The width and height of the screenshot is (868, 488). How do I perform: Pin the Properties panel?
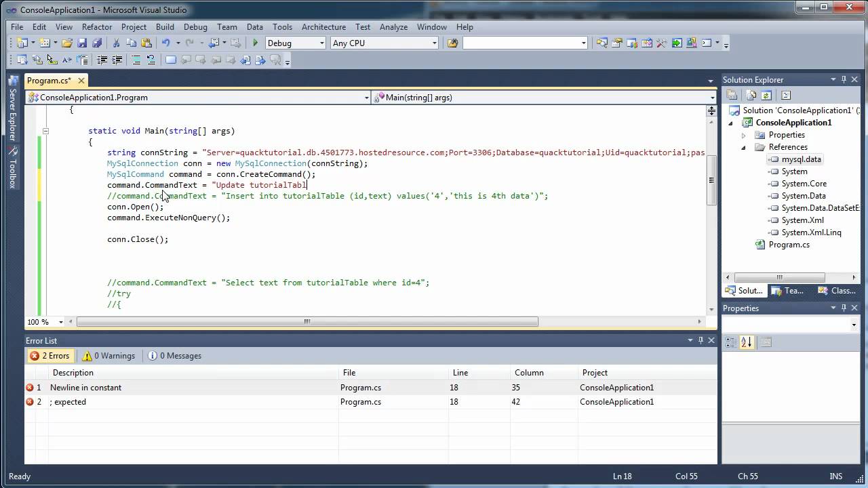coord(844,308)
